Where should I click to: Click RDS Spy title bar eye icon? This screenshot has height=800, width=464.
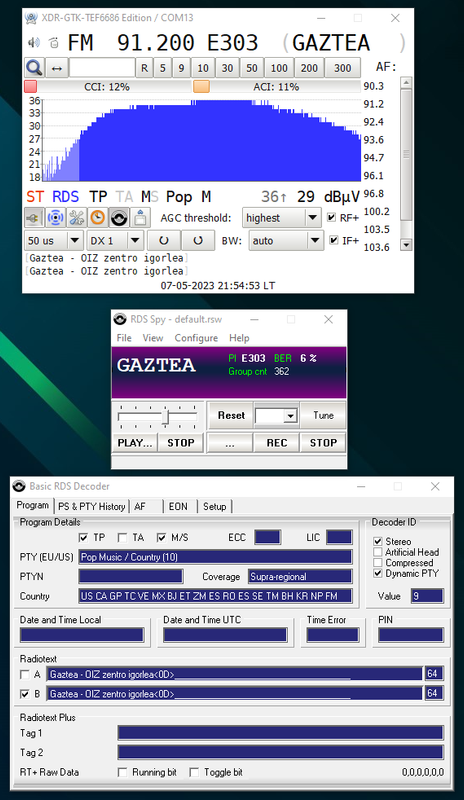click(120, 319)
